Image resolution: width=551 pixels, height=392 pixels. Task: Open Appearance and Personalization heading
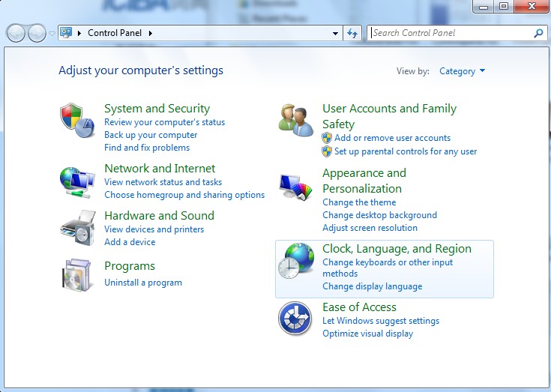(x=364, y=181)
